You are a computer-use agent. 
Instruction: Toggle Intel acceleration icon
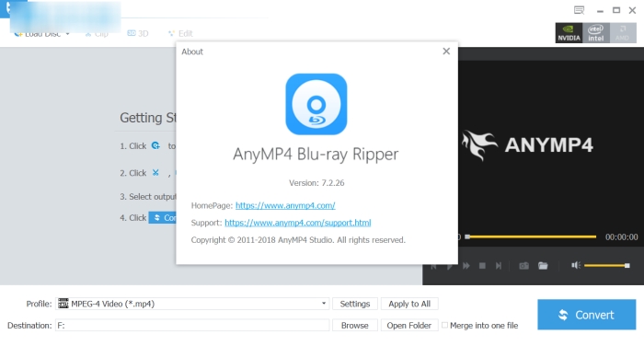point(595,33)
